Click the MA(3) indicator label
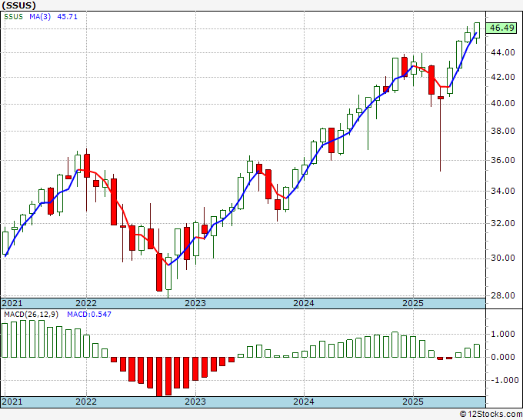The height and width of the screenshot is (420, 523). coord(40,17)
